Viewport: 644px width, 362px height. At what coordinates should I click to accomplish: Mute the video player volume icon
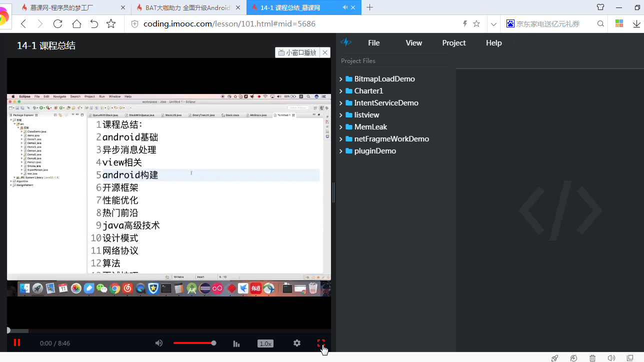pyautogui.click(x=159, y=343)
